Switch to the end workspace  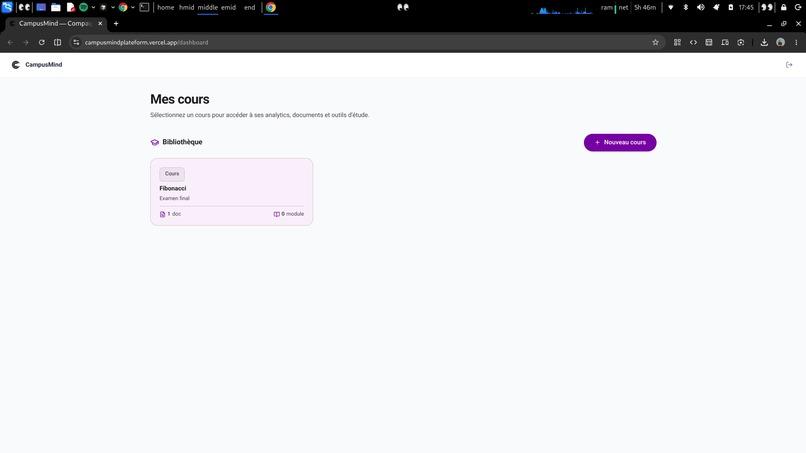pyautogui.click(x=249, y=8)
